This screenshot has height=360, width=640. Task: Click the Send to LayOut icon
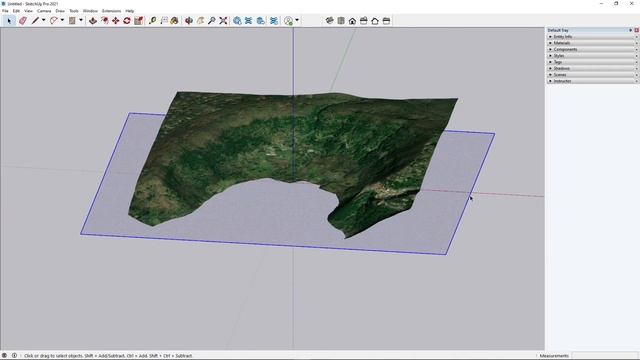tap(260, 20)
